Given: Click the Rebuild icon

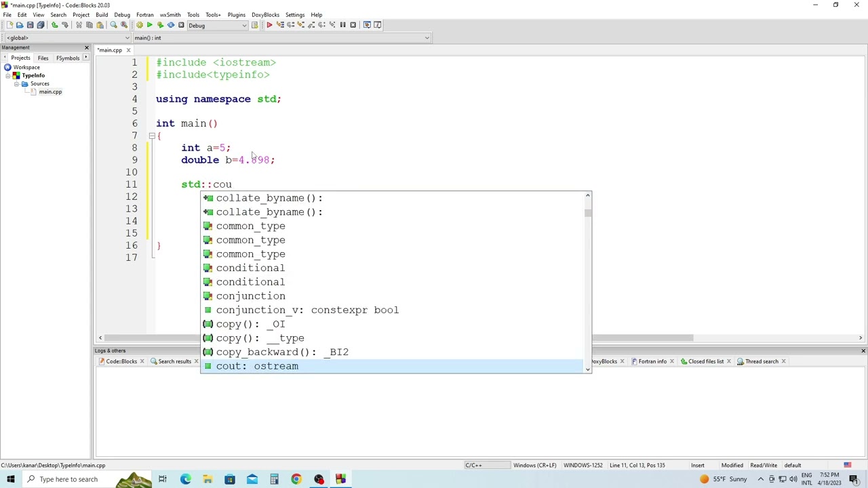Looking at the screenshot, I should click(170, 25).
